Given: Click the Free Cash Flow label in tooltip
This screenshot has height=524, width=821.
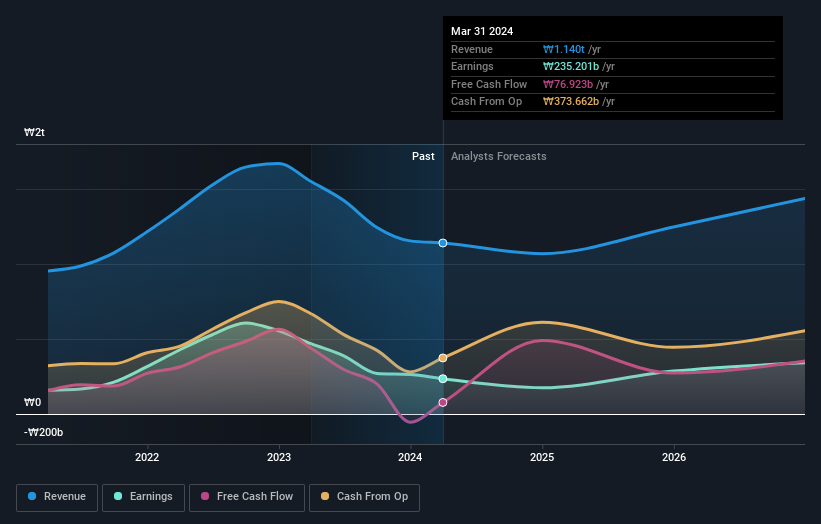Looking at the screenshot, I should click(x=489, y=84).
